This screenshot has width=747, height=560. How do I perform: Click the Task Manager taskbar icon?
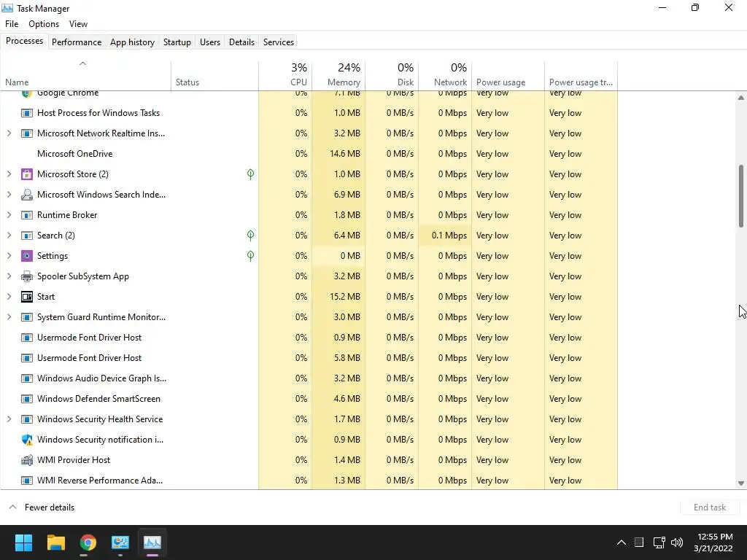coord(152,542)
